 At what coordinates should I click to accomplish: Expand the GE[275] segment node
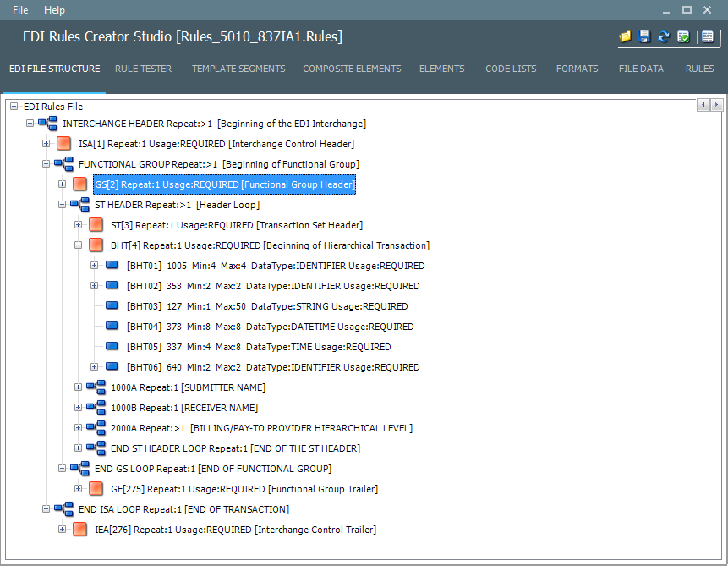point(78,488)
